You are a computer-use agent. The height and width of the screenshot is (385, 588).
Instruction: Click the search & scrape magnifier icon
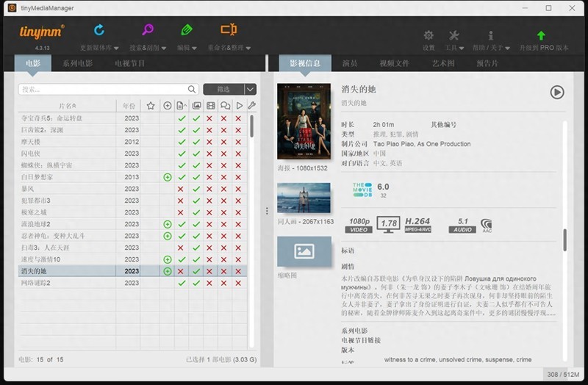148,29
